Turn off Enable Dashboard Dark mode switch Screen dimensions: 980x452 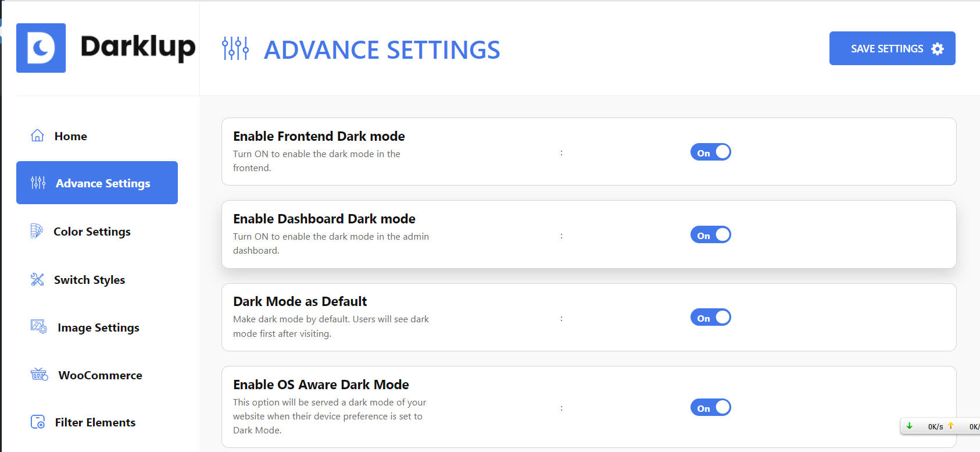click(x=710, y=235)
